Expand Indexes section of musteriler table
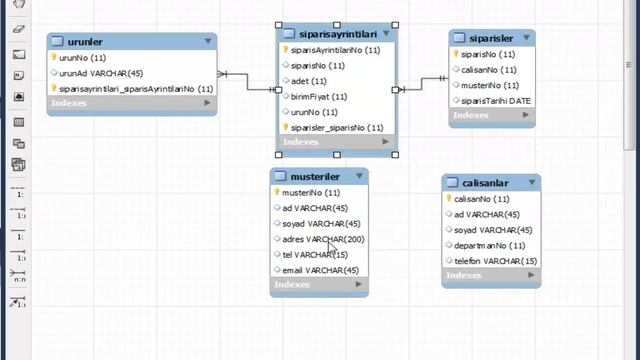 (x=358, y=284)
